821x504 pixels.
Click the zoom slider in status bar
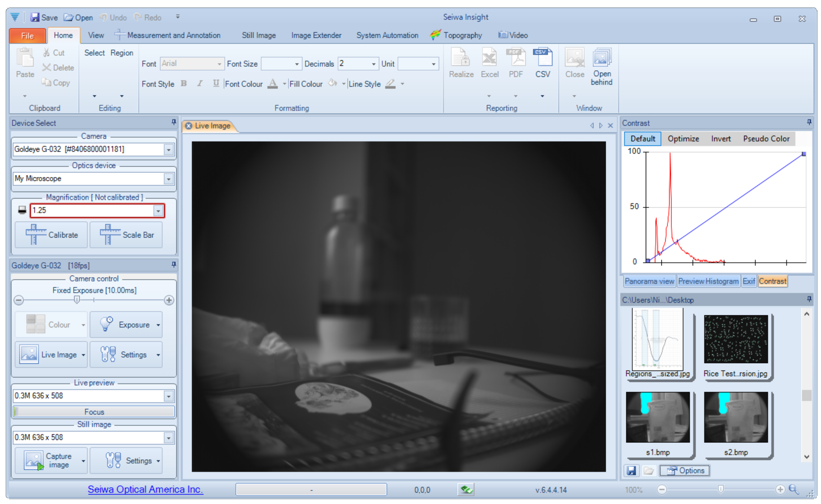pyautogui.click(x=721, y=489)
